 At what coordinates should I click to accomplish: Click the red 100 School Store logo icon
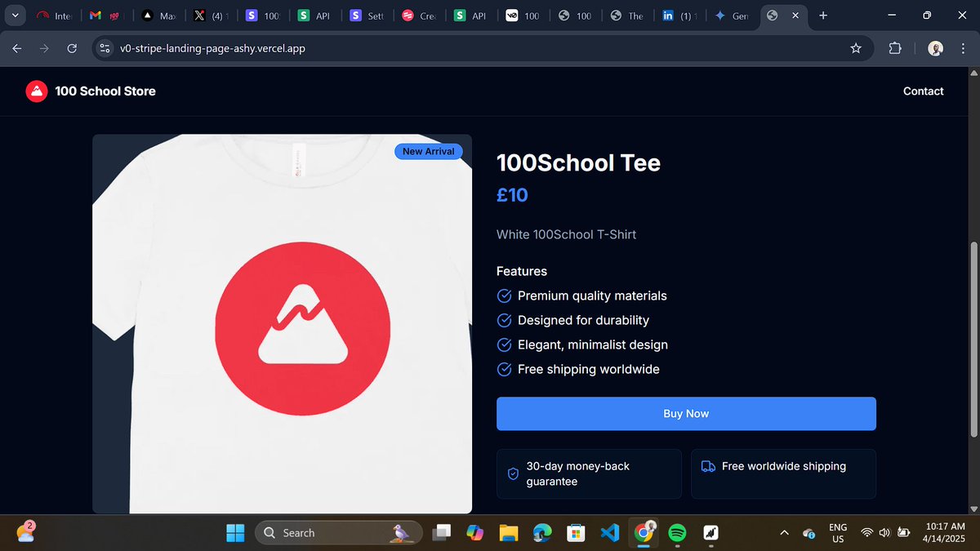click(37, 91)
